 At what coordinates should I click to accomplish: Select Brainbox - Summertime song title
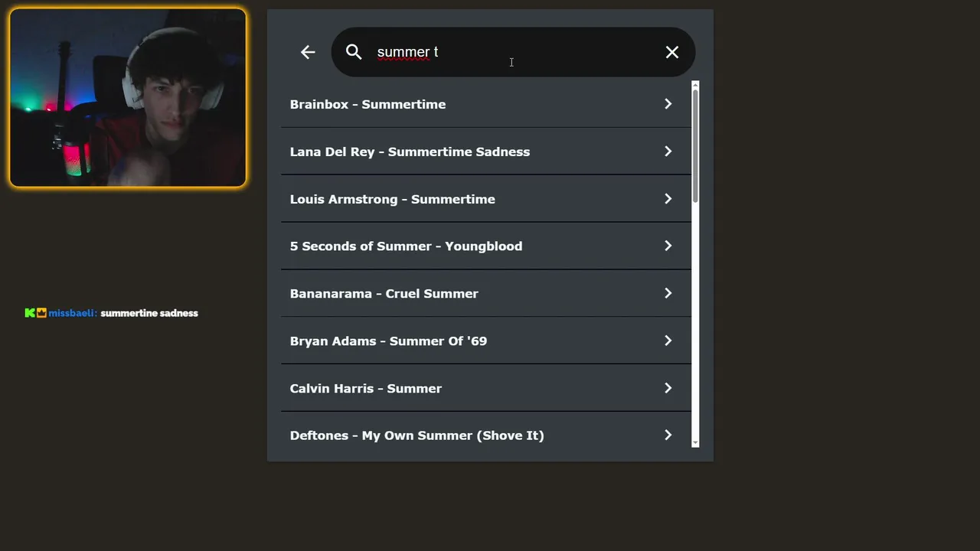coord(367,104)
